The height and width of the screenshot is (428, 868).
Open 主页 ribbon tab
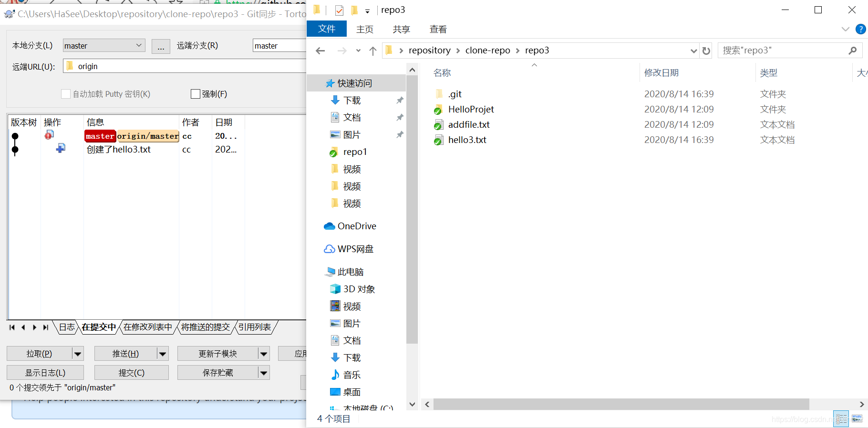[x=365, y=30]
